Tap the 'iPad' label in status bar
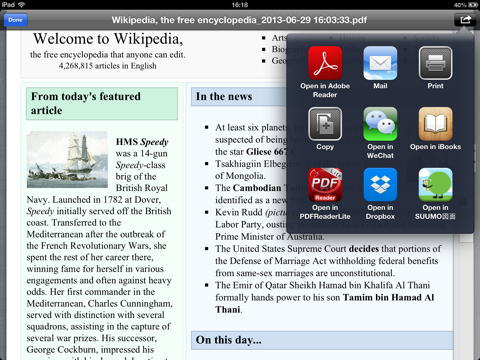 click(x=8, y=5)
